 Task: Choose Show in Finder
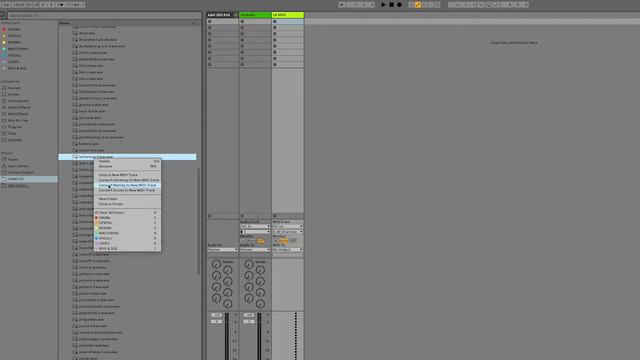click(x=127, y=204)
